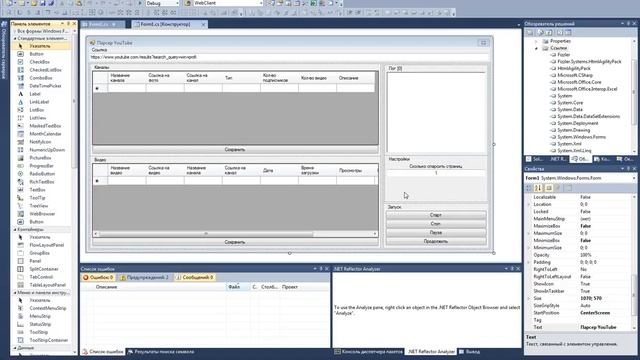Select the MonthCalendar toolbox control
Viewport: 640px width, 360px height.
coord(45,134)
